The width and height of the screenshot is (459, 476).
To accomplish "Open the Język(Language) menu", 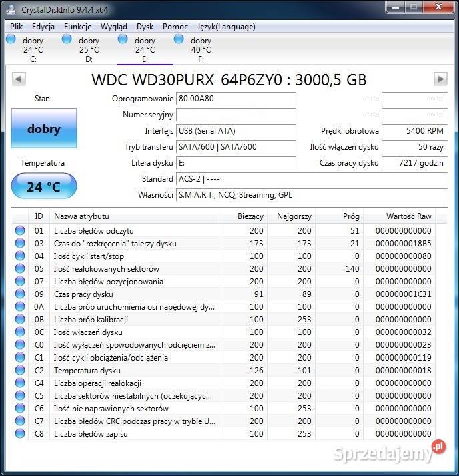I will pyautogui.click(x=226, y=27).
